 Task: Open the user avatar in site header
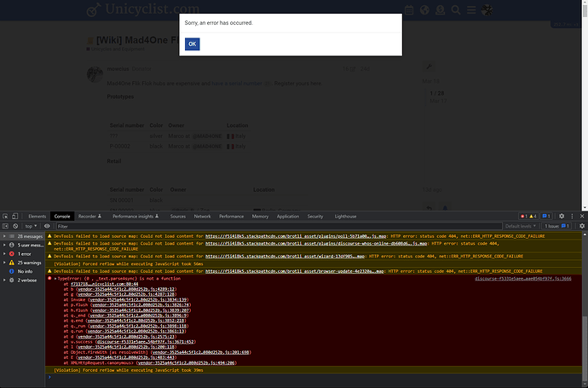487,10
